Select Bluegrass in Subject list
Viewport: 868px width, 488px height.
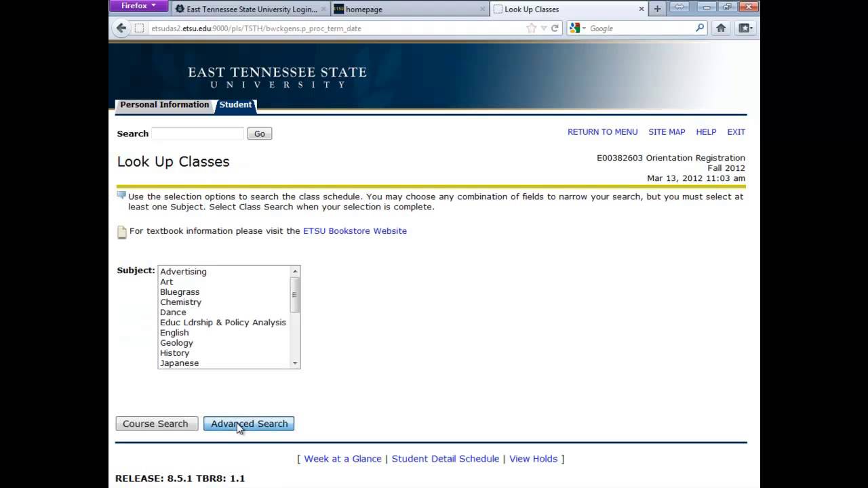[x=180, y=292]
